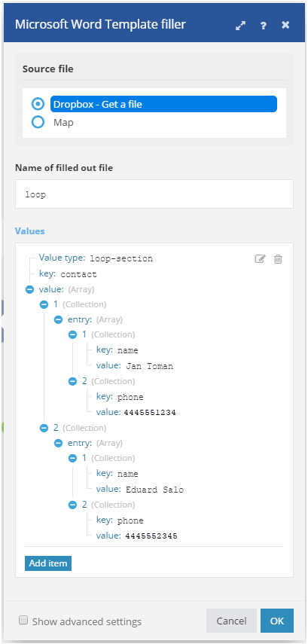Collapse the top-level value Array node
This screenshot has height=644, width=308.
[29, 289]
